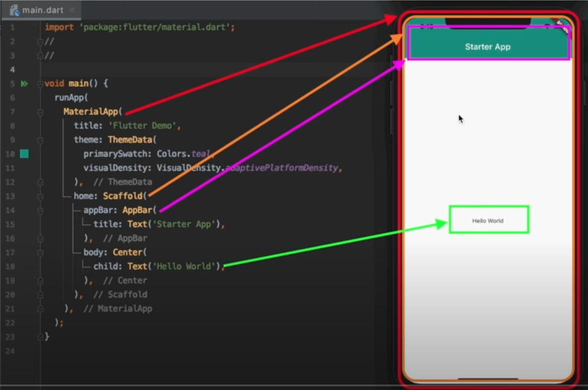The height and width of the screenshot is (390, 588).
Task: Collapse the ThemeData block fold marker
Action: pyautogui.click(x=40, y=141)
